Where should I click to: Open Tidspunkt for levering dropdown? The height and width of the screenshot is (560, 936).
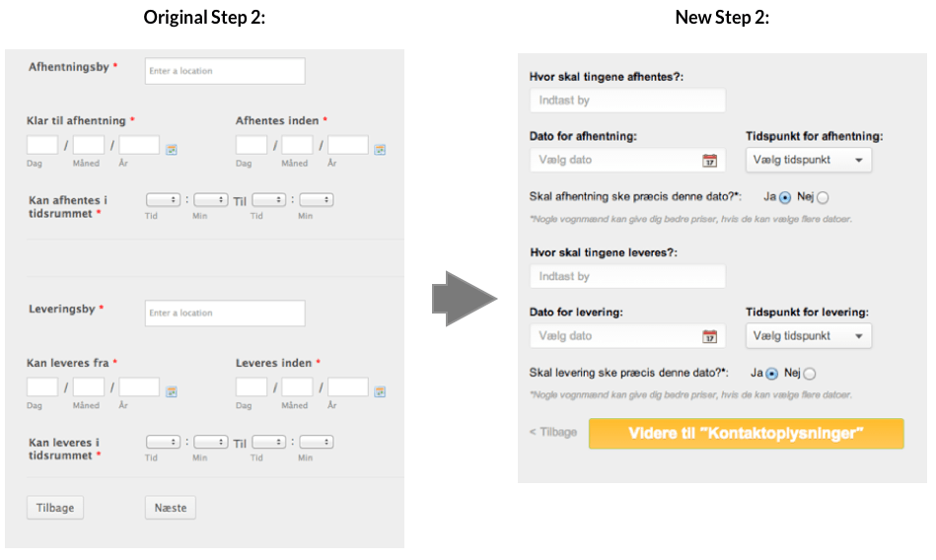click(809, 336)
